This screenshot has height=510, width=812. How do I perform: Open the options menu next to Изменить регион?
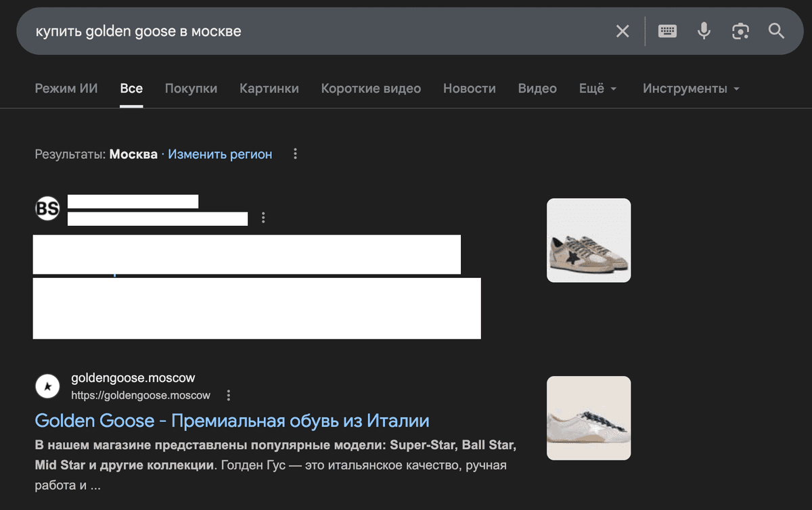click(x=295, y=154)
